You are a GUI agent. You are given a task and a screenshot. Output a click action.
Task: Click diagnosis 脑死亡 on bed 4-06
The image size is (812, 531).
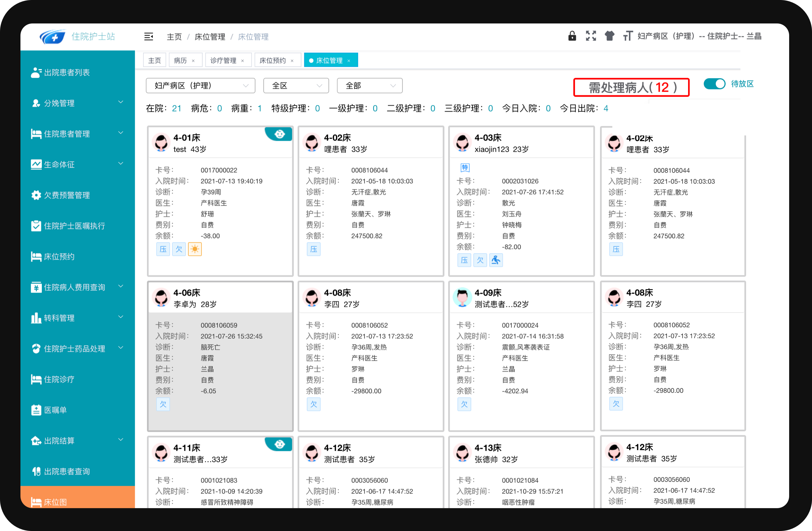tap(211, 347)
